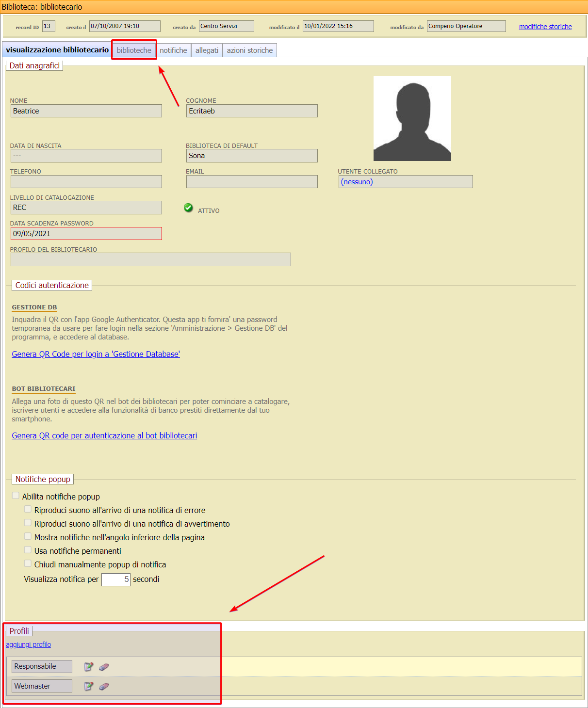Check Usa notifiche permanenti option
The image size is (588, 708).
click(28, 550)
